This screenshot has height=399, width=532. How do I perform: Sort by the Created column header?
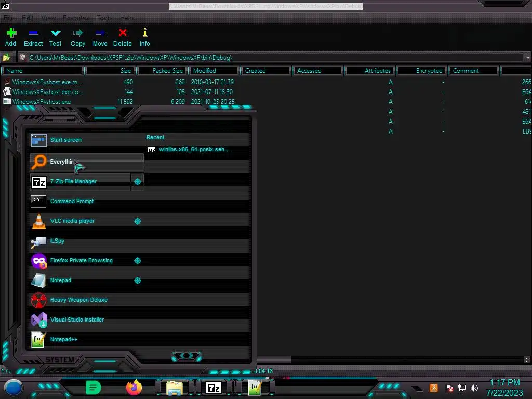[266, 71]
